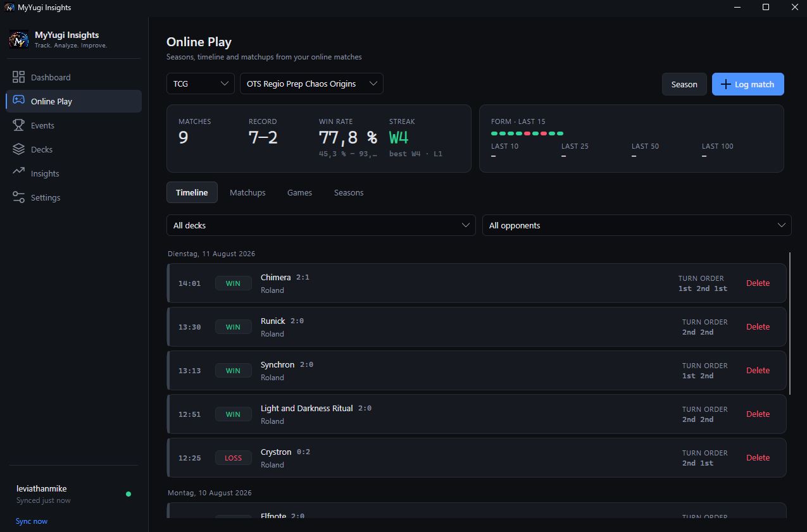Viewport: 807px width, 532px height.
Task: Select the Runick match name
Action: (273, 321)
